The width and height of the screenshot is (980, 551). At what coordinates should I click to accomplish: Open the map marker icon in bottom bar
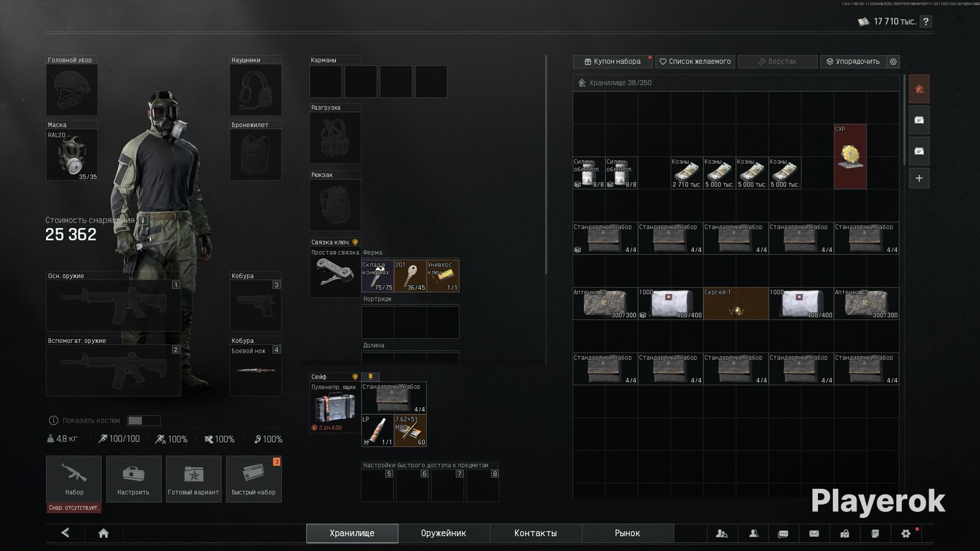pyautogui.click(x=844, y=533)
